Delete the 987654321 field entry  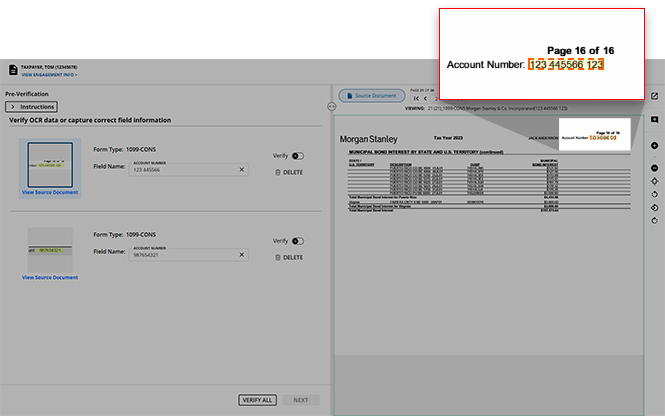(x=289, y=258)
